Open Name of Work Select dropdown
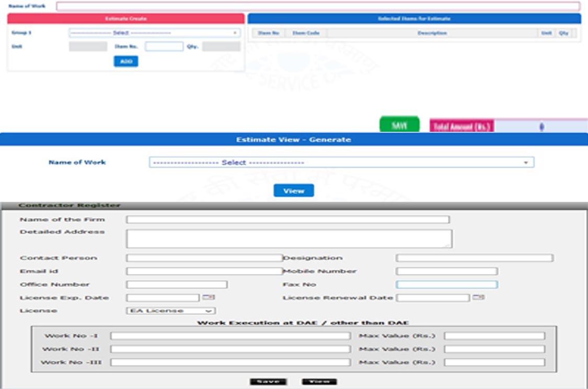 point(341,163)
